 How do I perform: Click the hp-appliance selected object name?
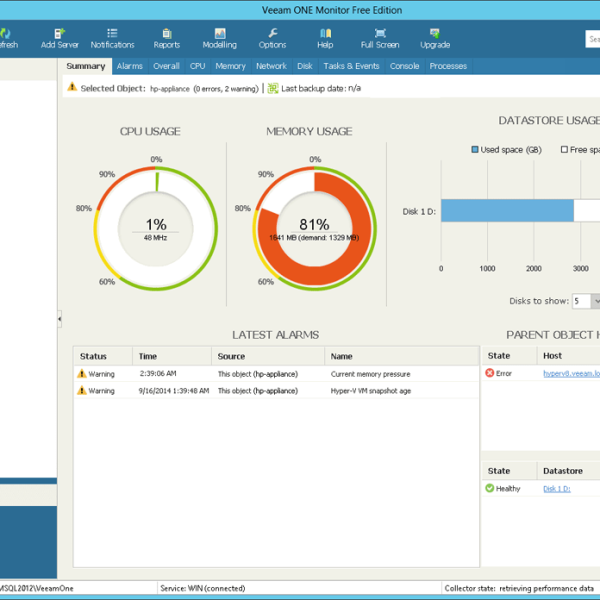coord(170,89)
